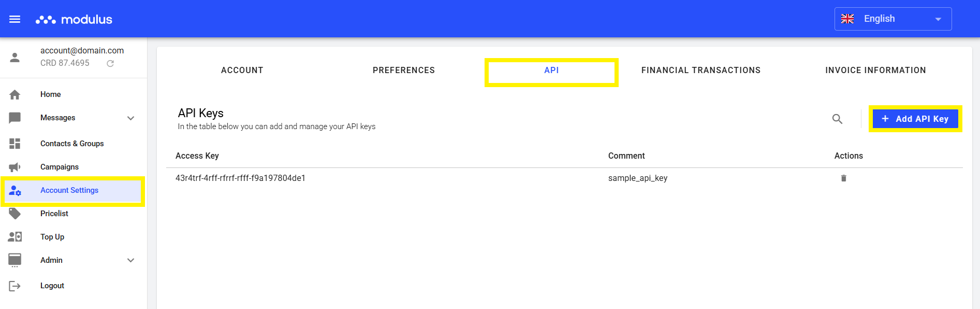
Task: Click the Home house icon
Action: coord(15,94)
